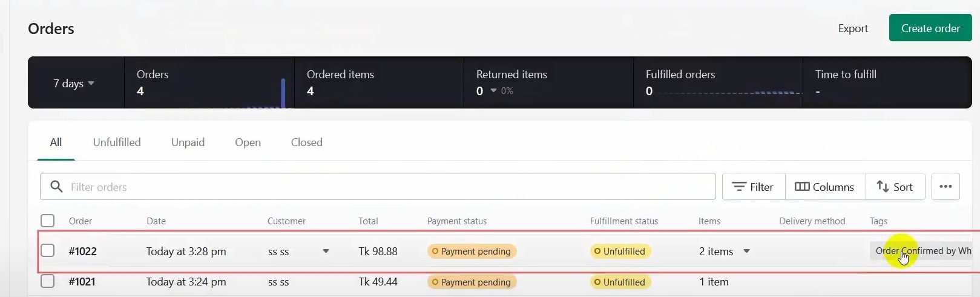Open the Filter options button

753,187
